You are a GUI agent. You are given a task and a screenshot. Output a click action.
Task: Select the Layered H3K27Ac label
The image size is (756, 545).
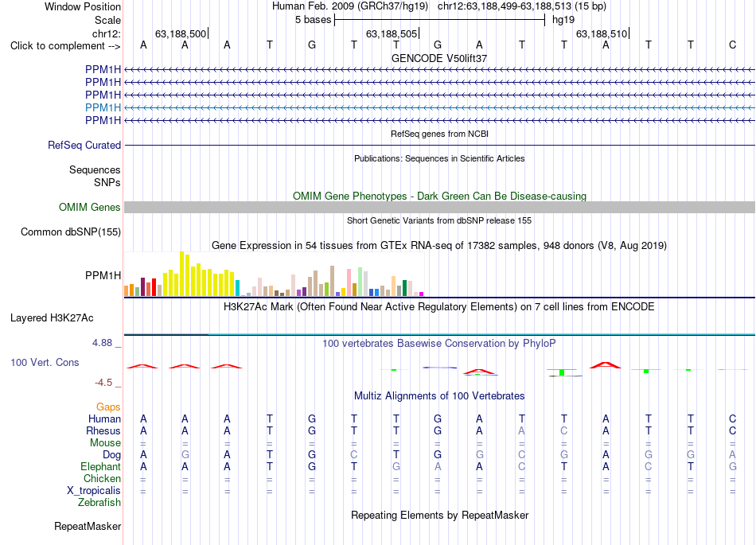52,318
